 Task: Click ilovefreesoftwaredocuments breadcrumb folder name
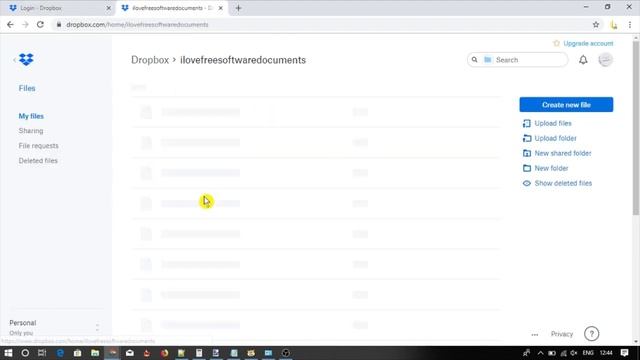point(243,60)
